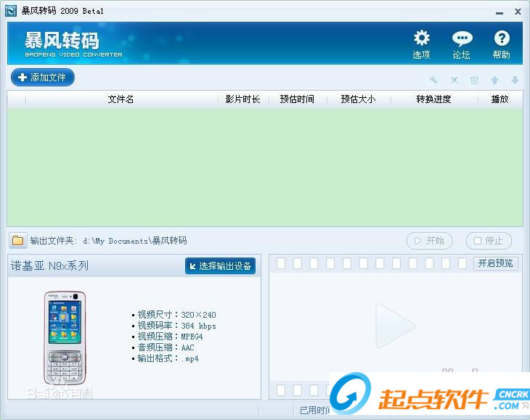Click the 音频压缩：AAC text
Image resolution: width=530 pixels, height=420 pixels.
point(166,347)
